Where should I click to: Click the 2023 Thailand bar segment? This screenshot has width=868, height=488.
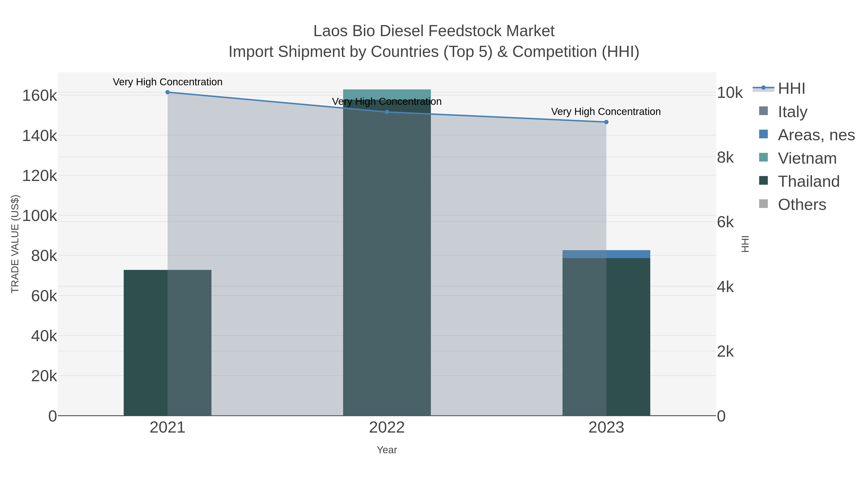606,337
